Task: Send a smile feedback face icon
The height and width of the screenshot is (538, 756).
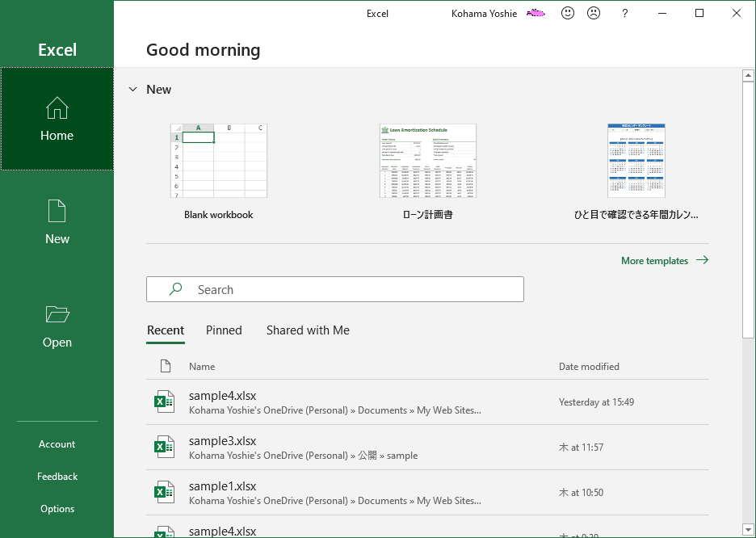Action: point(568,13)
